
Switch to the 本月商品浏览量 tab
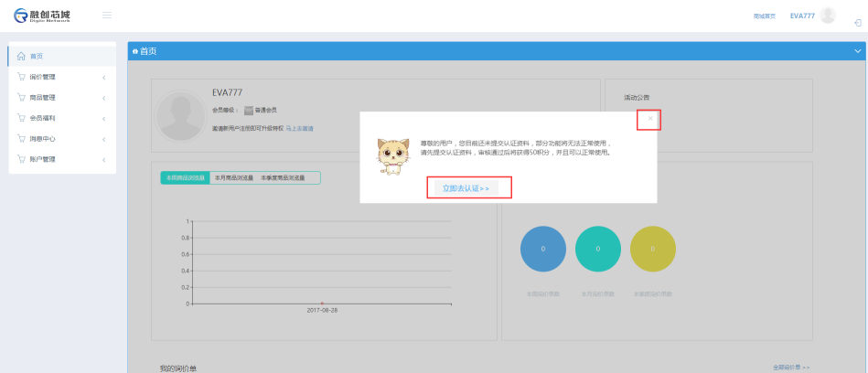tap(232, 178)
